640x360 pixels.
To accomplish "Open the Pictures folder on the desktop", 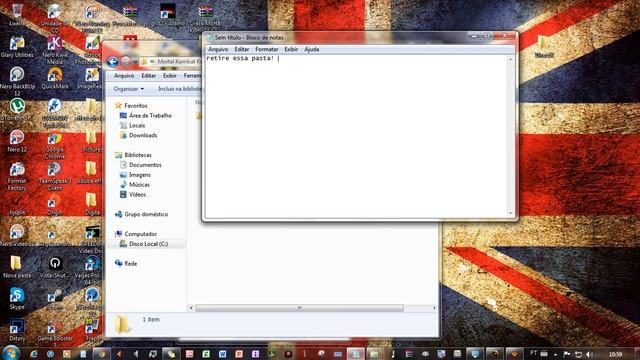I will click(x=91, y=141).
